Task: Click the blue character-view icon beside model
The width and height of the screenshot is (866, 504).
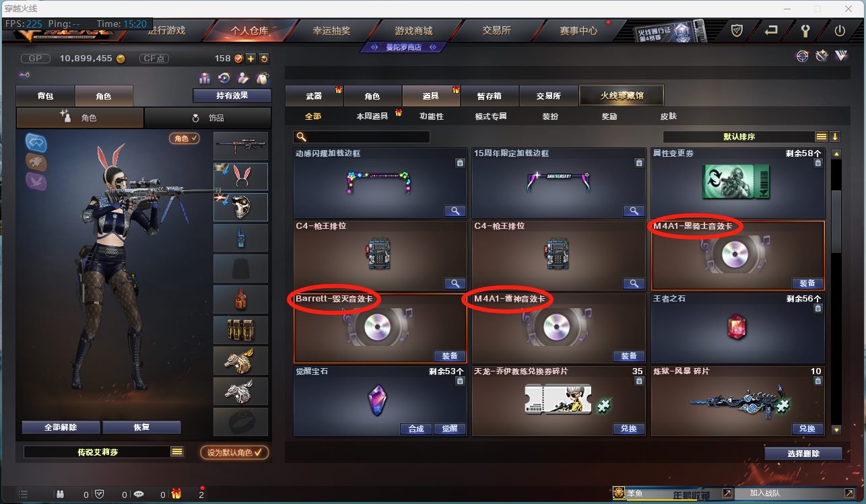Action: pos(36,142)
